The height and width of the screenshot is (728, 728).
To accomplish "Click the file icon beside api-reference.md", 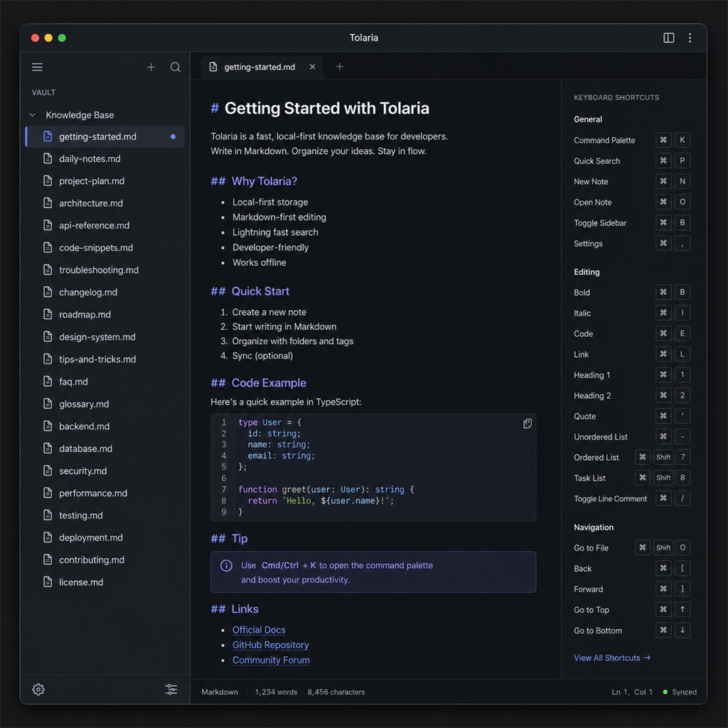I will pos(48,225).
